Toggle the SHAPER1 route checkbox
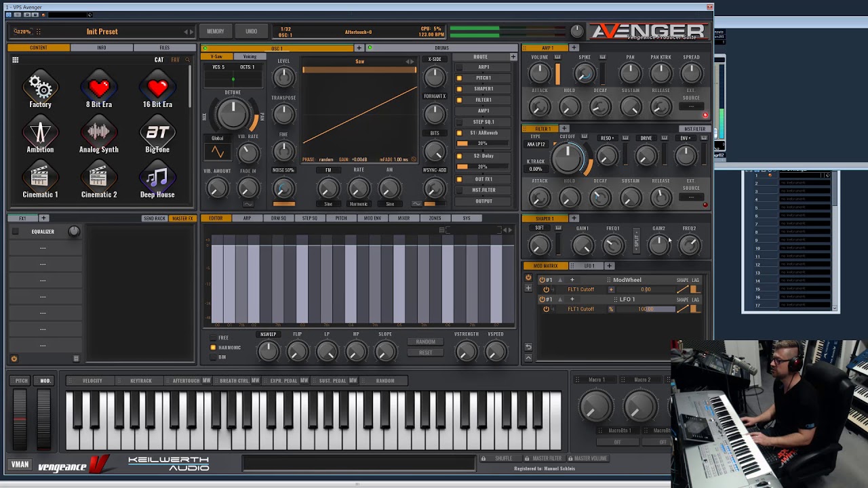This screenshot has height=488, width=868. 459,89
